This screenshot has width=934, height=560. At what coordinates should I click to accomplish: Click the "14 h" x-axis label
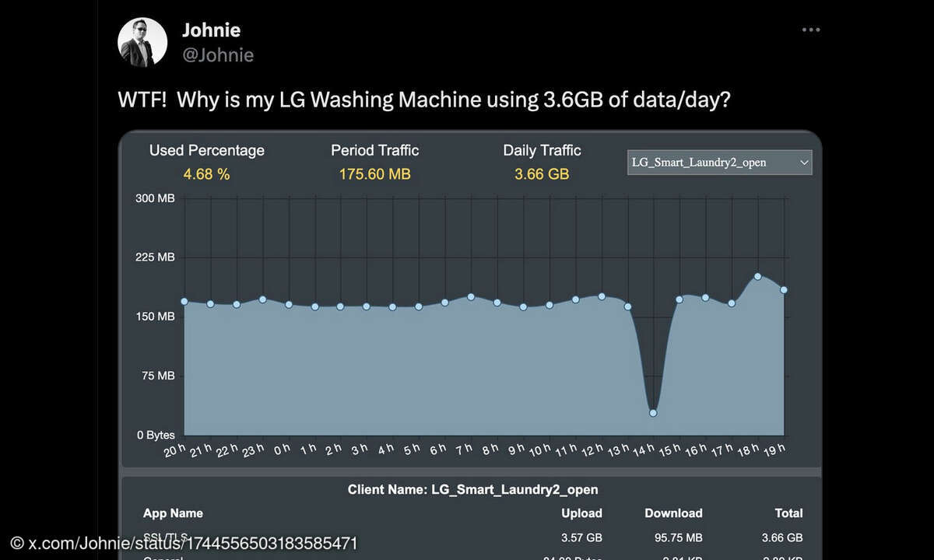(644, 450)
